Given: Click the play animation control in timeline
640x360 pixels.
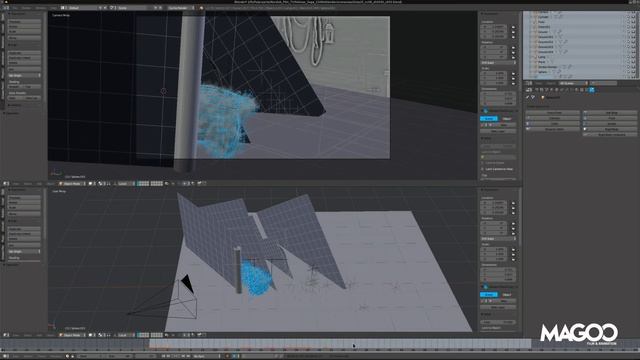Looking at the screenshot, I should pos(178,356).
